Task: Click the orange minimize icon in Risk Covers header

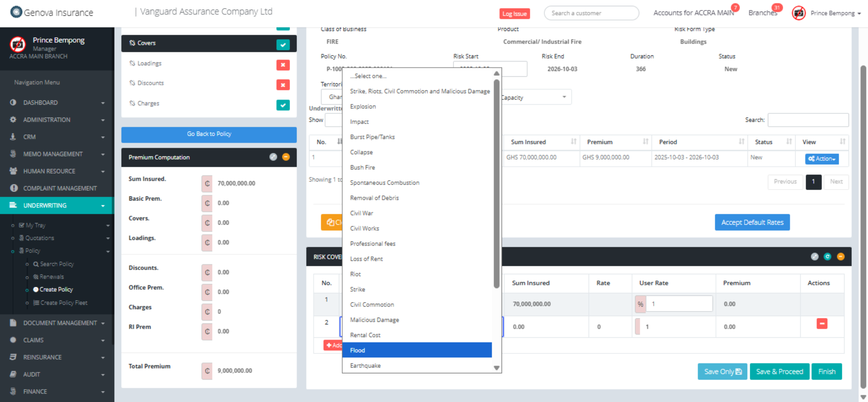Action: pyautogui.click(x=840, y=257)
